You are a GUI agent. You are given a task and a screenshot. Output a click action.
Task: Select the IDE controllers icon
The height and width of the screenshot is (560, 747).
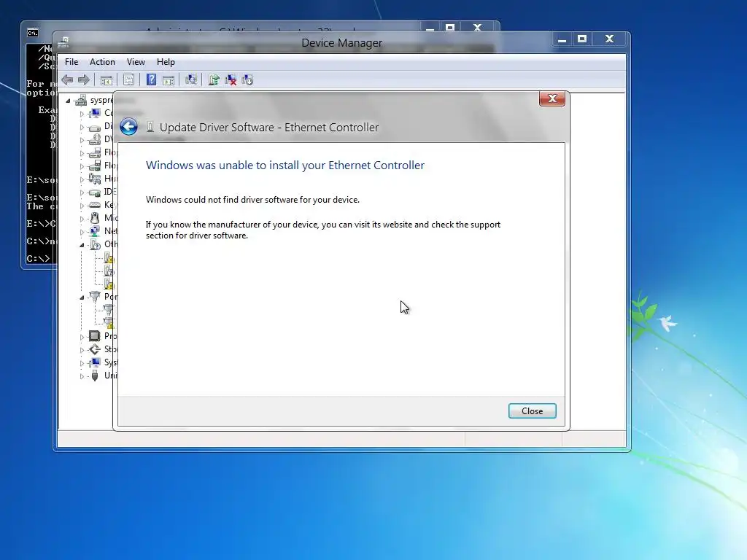click(95, 192)
